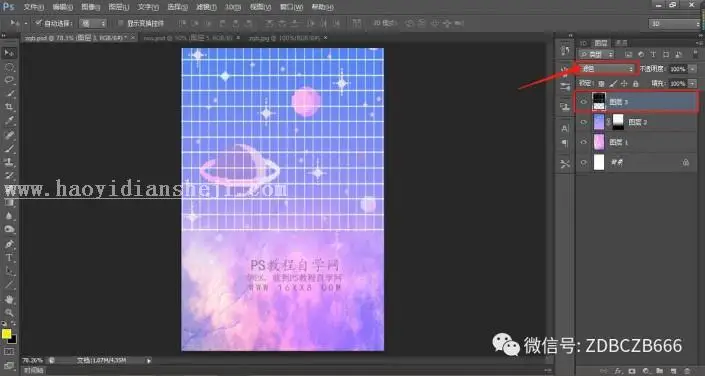Toggle the 自动选择 checkbox
Image resolution: width=705 pixels, height=376 pixels.
[x=38, y=22]
